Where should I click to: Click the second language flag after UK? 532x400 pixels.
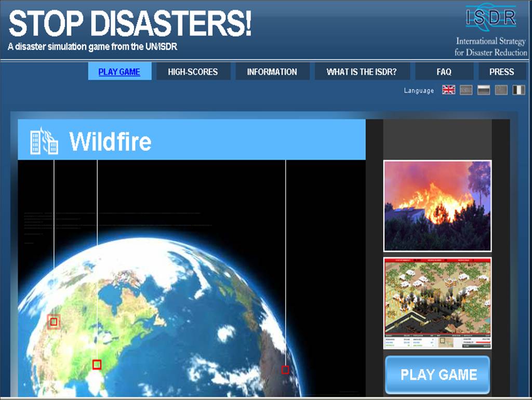(466, 90)
